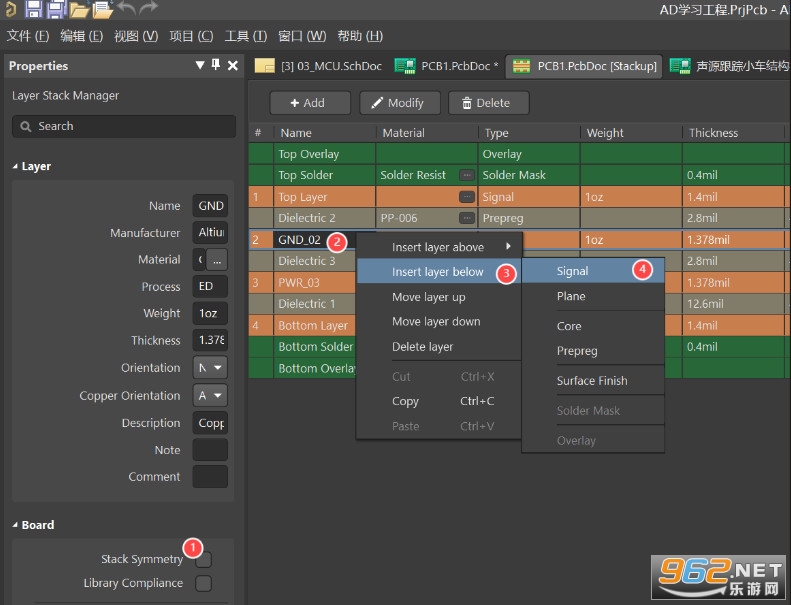The image size is (791, 605).
Task: Choose Delete layer in context menu
Action: coord(438,347)
